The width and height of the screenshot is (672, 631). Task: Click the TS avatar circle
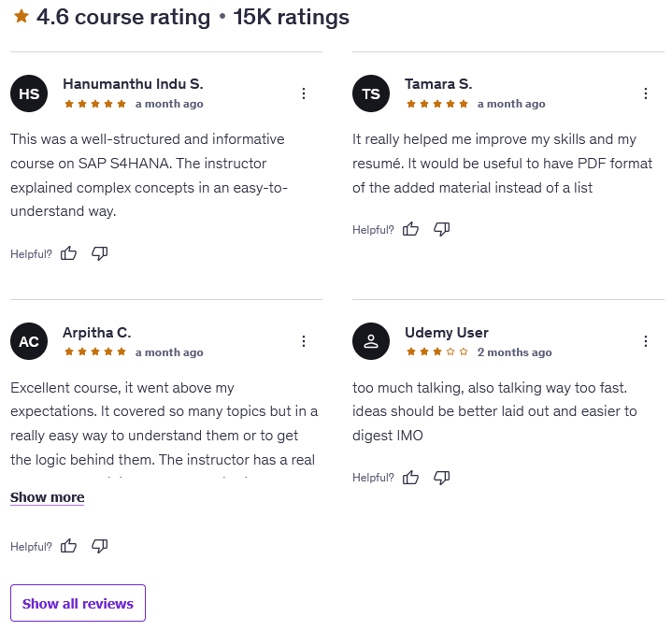tap(371, 93)
